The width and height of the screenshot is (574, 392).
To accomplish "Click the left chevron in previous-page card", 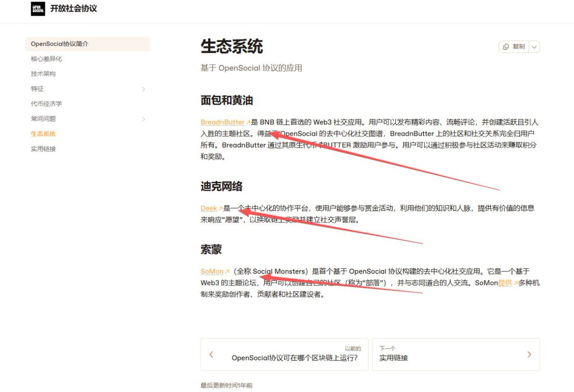I will pos(211,354).
